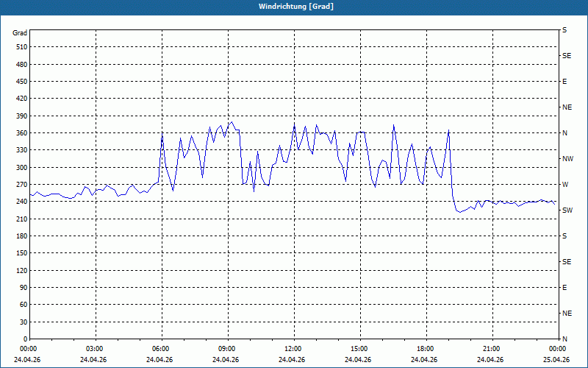This screenshot has width=588, height=368.
Task: Click the NE compass label level with 30
Action: pyautogui.click(x=567, y=314)
